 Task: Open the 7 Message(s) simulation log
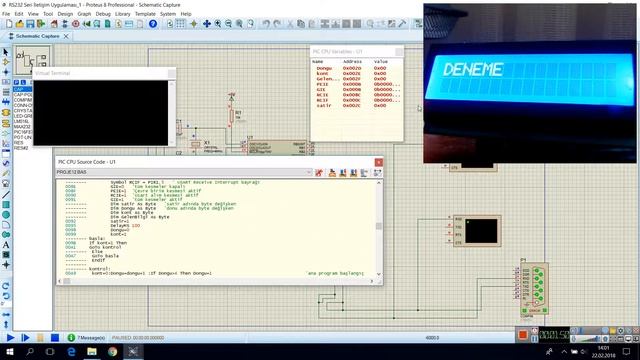(87, 338)
